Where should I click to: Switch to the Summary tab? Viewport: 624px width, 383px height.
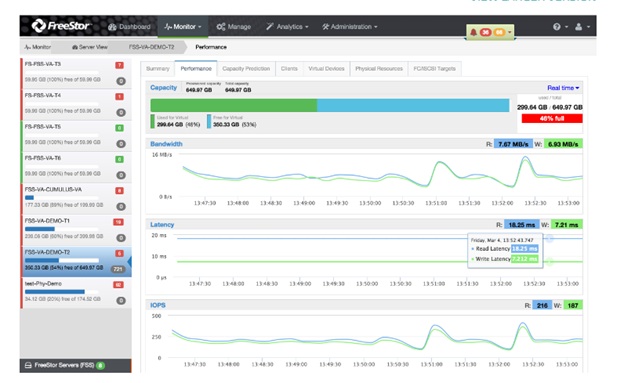(158, 68)
